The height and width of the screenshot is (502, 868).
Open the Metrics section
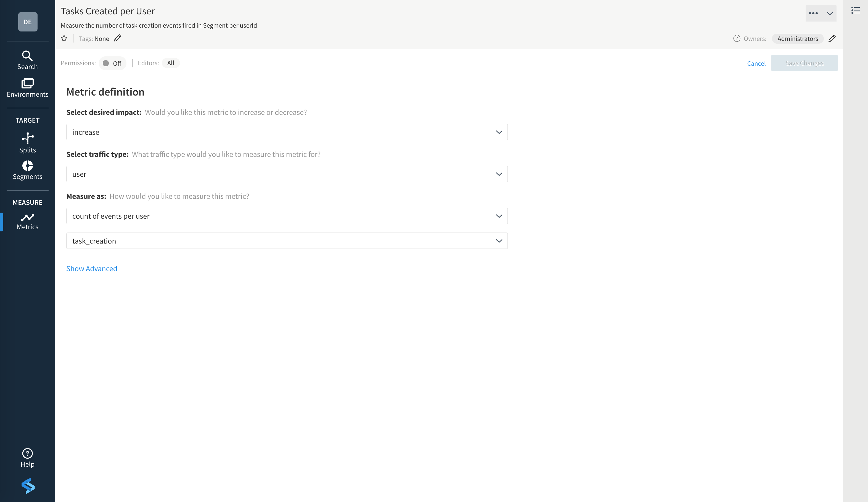[28, 222]
